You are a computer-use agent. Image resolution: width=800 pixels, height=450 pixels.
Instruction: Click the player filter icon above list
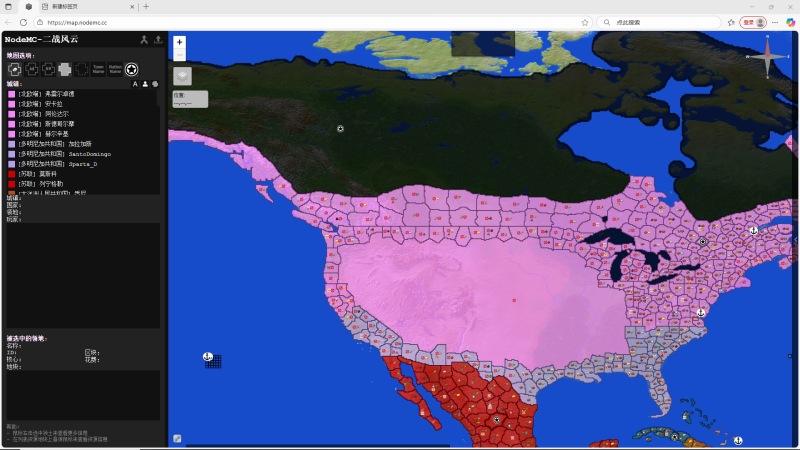(x=145, y=84)
